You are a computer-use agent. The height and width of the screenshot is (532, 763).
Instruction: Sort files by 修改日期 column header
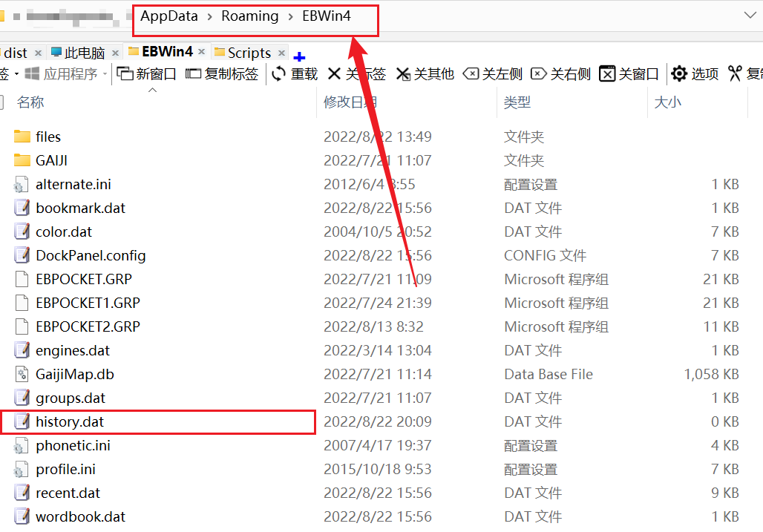coord(350,102)
